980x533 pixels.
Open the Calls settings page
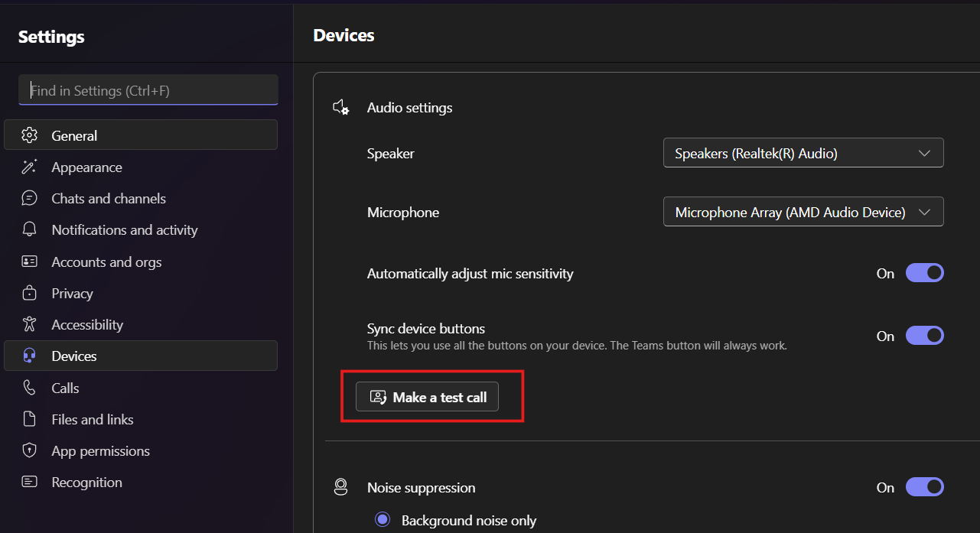tap(141, 388)
